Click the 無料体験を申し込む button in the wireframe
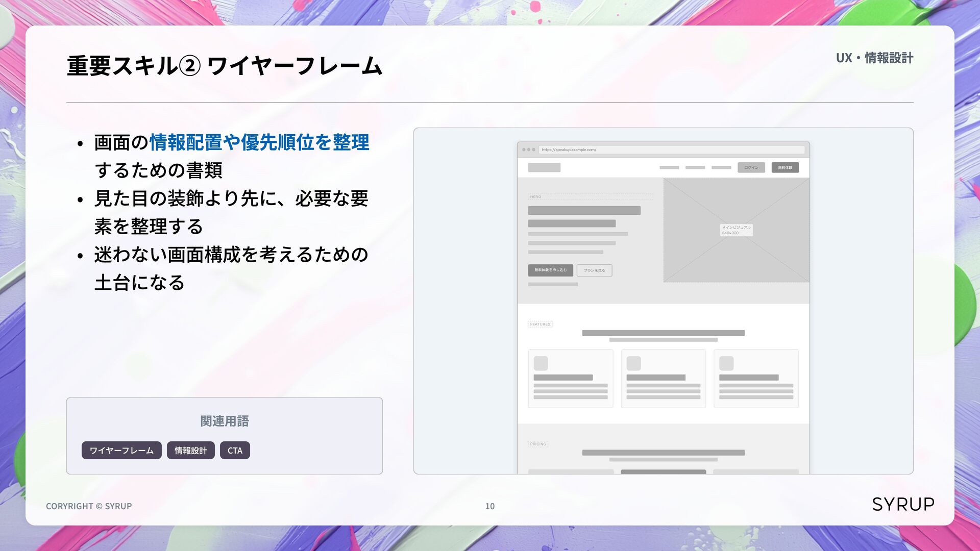The width and height of the screenshot is (980, 551). pyautogui.click(x=550, y=270)
